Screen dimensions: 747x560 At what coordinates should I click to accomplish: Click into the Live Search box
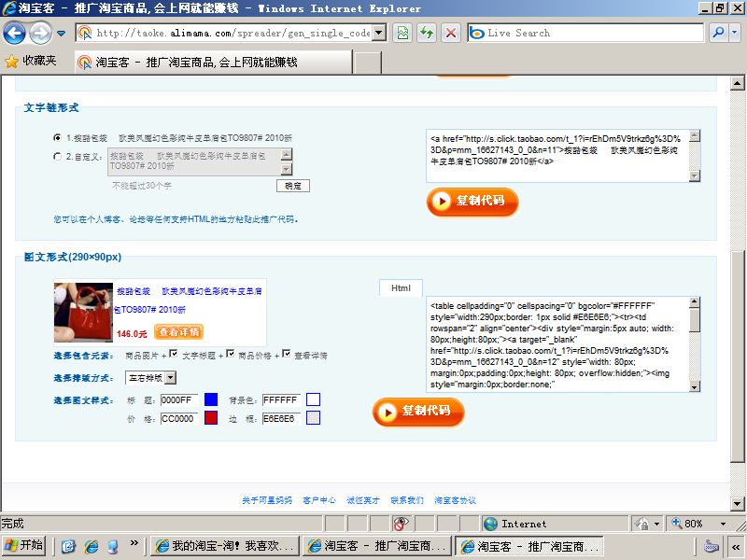(x=585, y=33)
